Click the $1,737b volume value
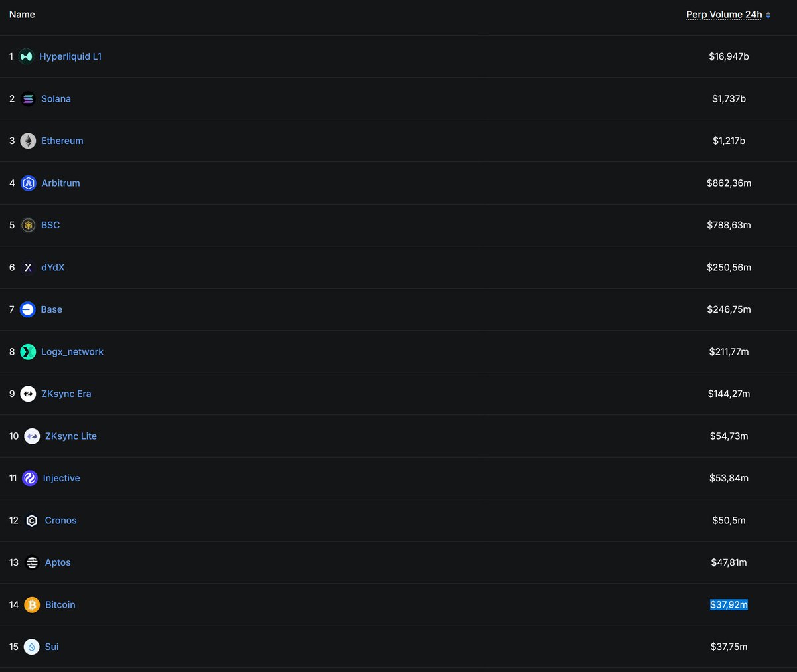Screen dimensions: 797x672 729,99
